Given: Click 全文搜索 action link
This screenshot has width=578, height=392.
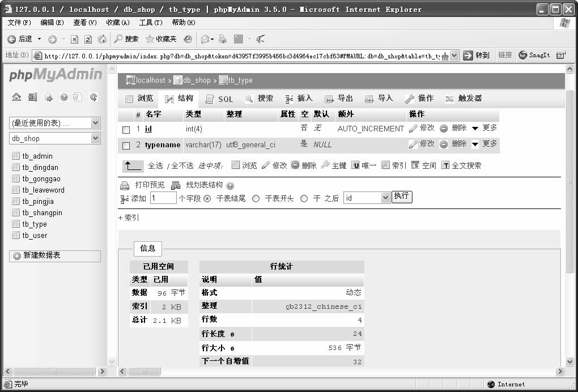Looking at the screenshot, I should pyautogui.click(x=461, y=165).
